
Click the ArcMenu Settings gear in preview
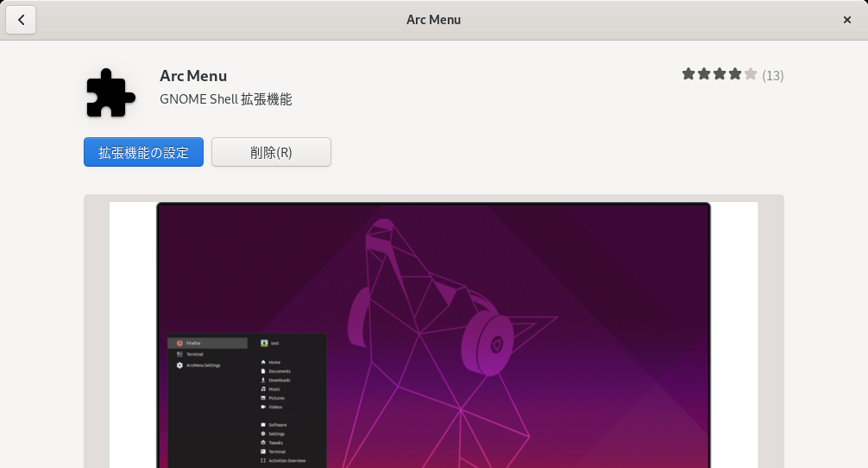coord(179,365)
